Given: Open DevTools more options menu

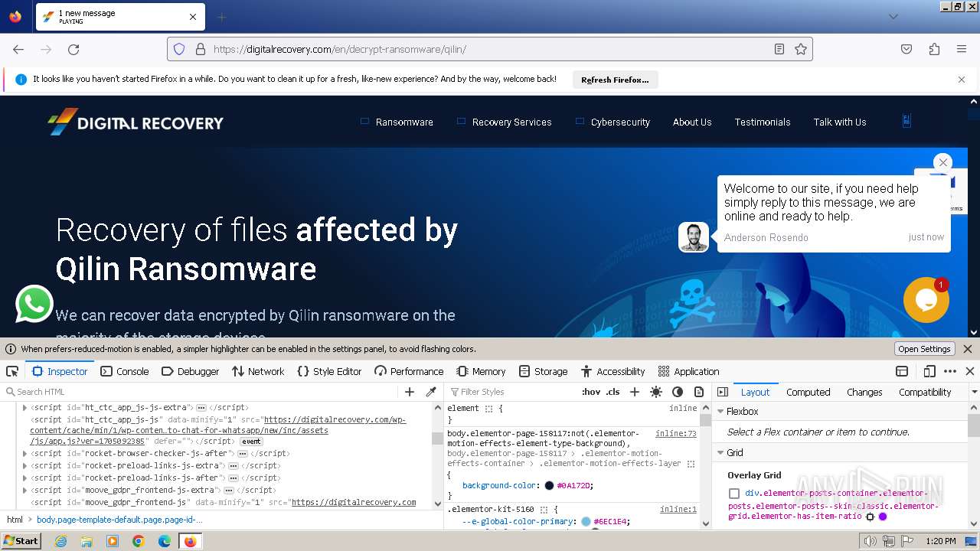Looking at the screenshot, I should click(950, 371).
